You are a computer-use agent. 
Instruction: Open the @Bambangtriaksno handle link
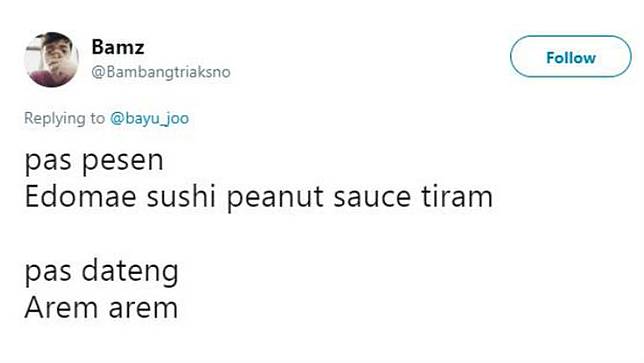click(x=161, y=72)
